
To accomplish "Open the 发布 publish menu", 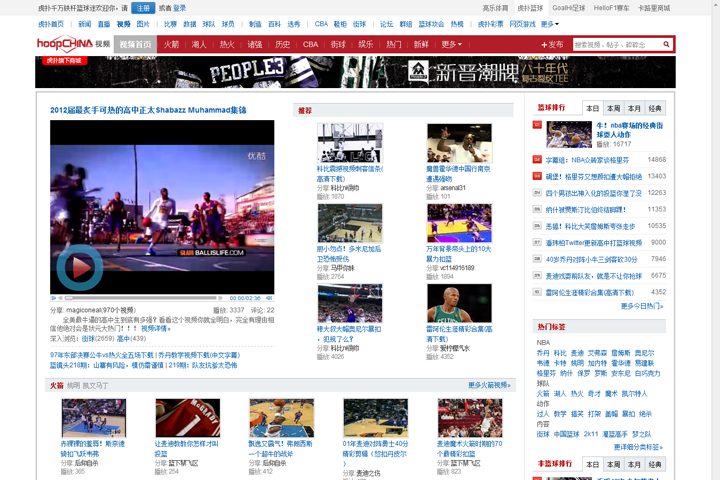I will tap(551, 45).
